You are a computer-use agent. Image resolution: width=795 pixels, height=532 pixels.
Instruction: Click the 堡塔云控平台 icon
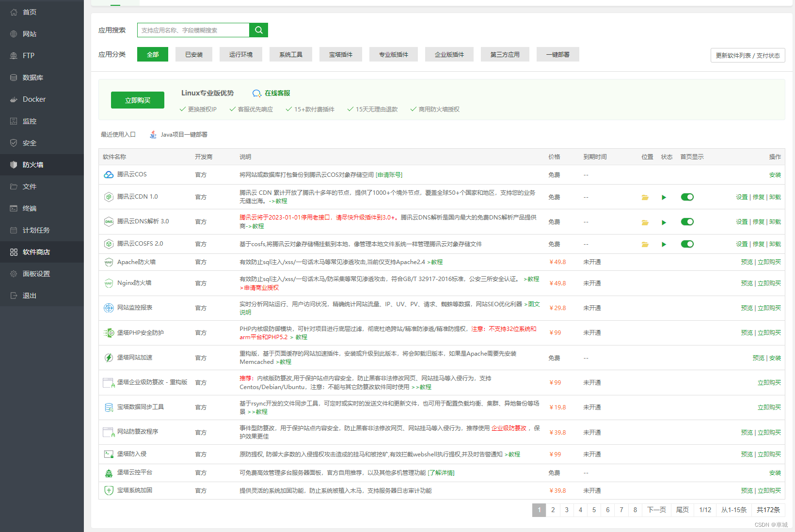click(x=109, y=472)
